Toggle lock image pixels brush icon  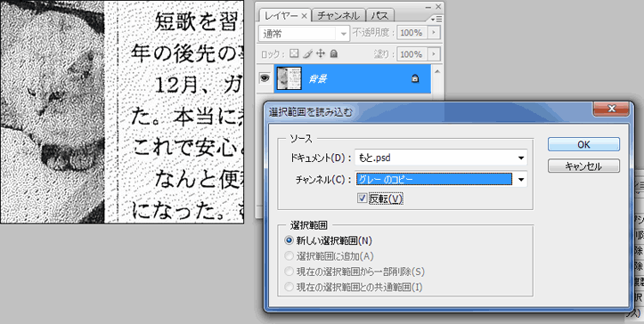tap(307, 53)
